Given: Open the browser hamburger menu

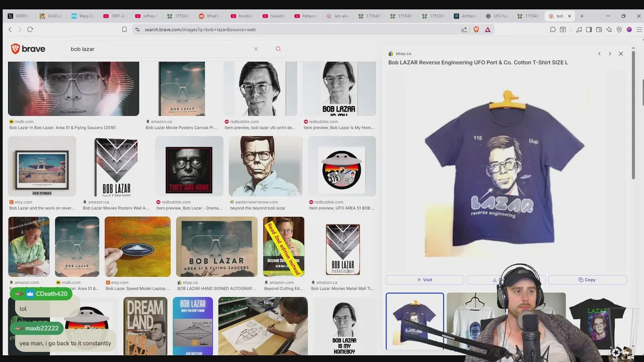Looking at the screenshot, I should [x=639, y=30].
